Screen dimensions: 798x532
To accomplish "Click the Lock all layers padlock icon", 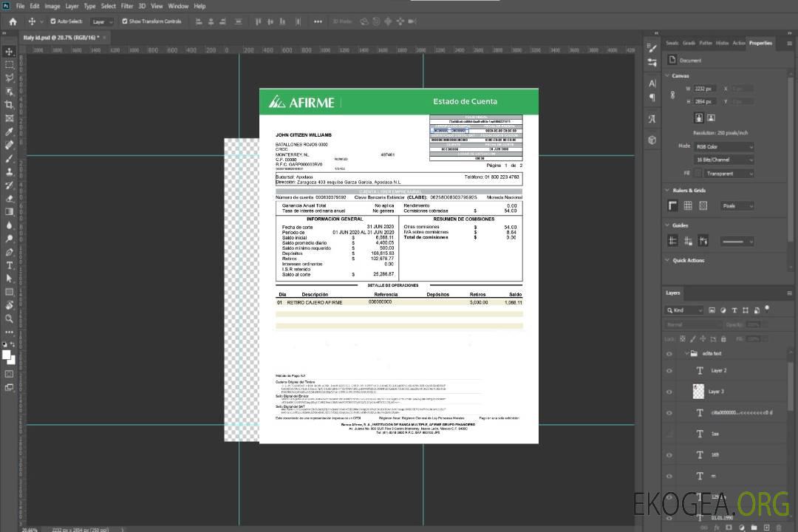I will click(723, 338).
